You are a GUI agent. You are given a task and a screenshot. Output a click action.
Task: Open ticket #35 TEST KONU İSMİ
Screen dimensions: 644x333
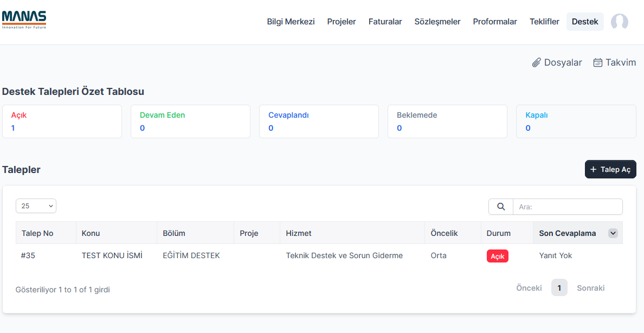[112, 255]
